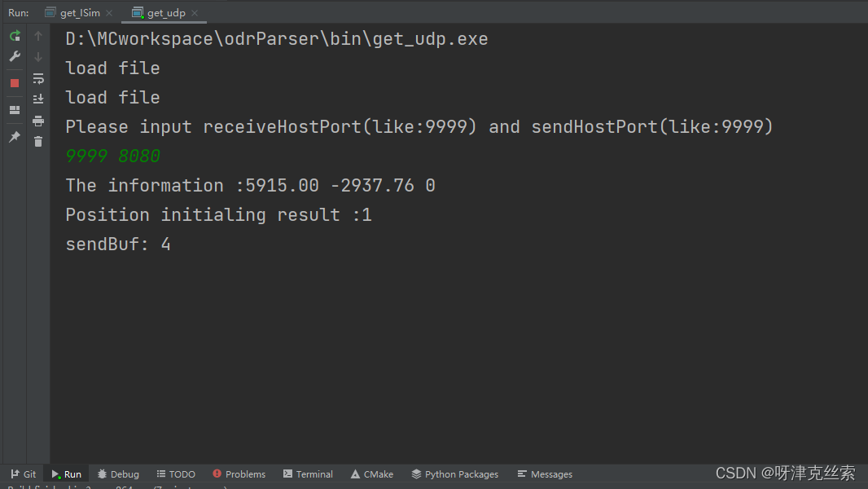Toggle scroll to end of output
Viewport: 868px width, 489px height.
[38, 99]
